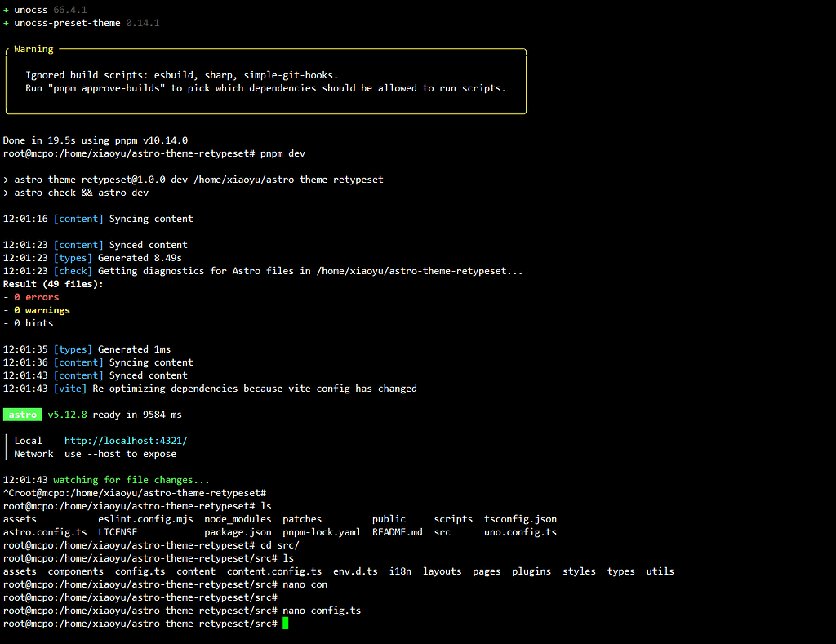Viewport: 836px width, 644px height.
Task: Click the [vite] log tag
Action: 70,389
